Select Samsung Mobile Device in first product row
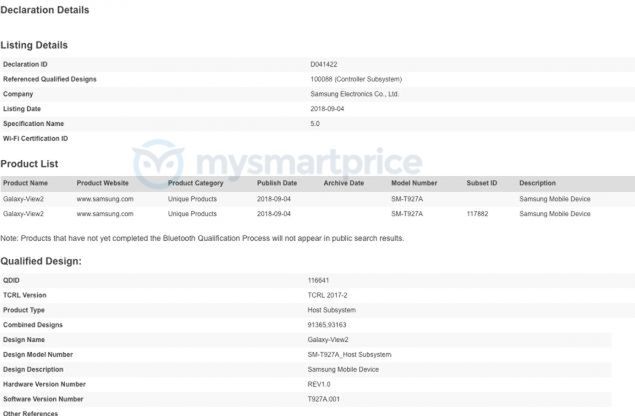Screen dimensions: 635x416 [555, 199]
